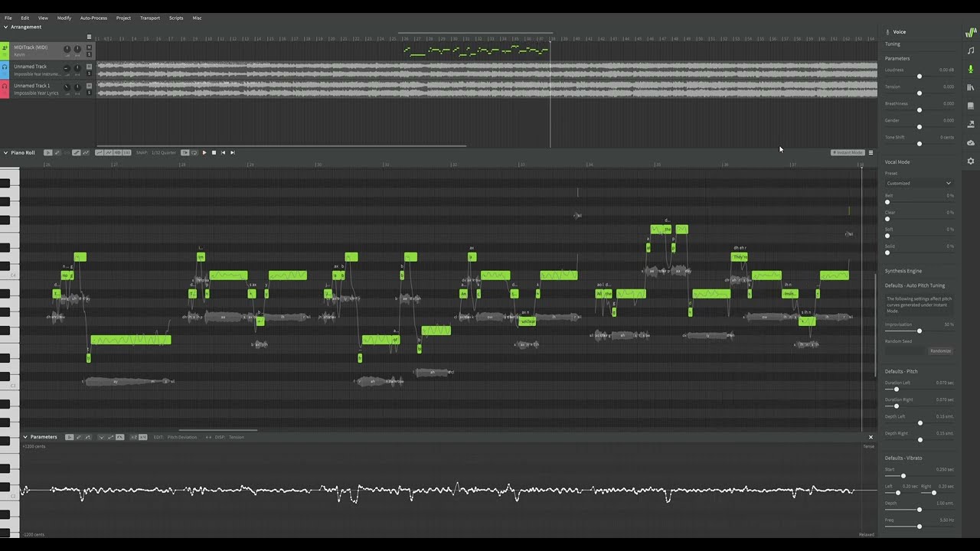Expand the Tuning section

tap(893, 44)
